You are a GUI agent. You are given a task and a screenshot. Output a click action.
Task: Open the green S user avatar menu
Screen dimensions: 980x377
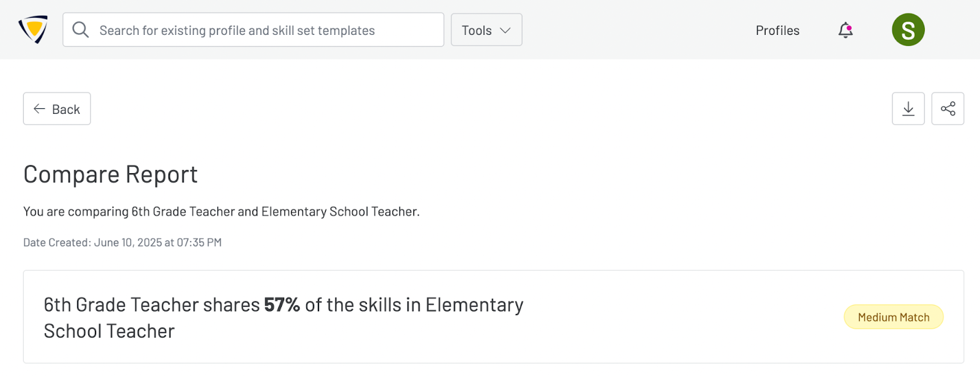point(908,30)
